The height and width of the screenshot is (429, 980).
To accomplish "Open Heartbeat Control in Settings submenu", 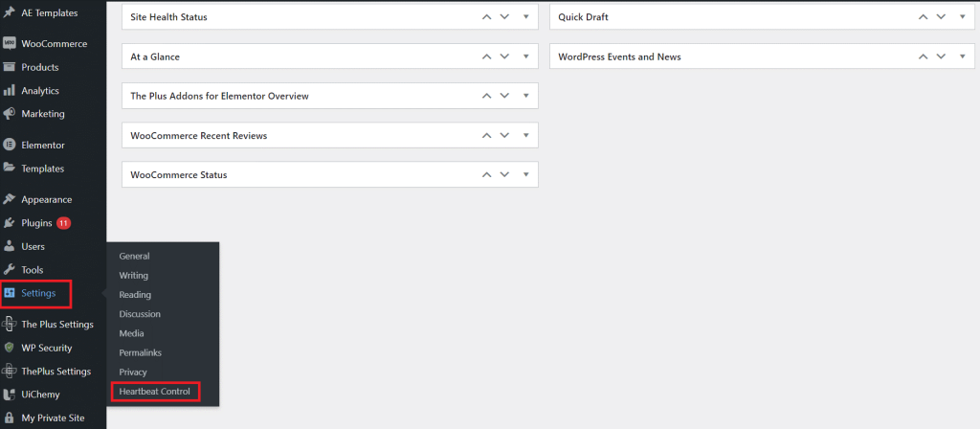I will tap(154, 392).
